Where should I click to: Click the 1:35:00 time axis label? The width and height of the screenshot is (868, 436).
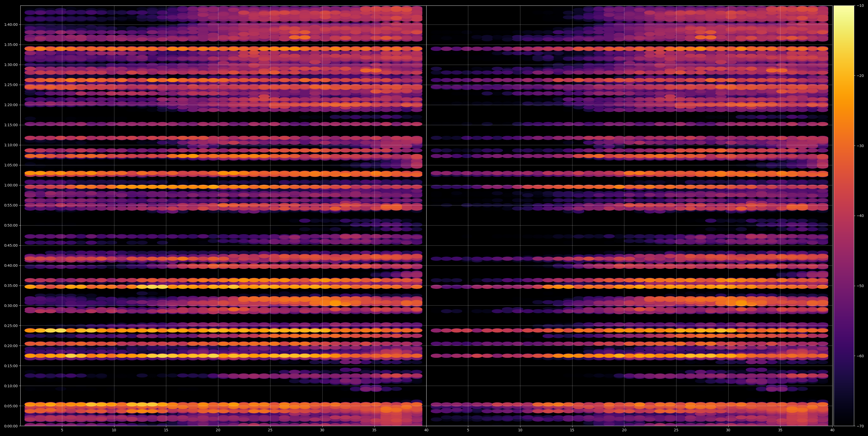[11, 45]
